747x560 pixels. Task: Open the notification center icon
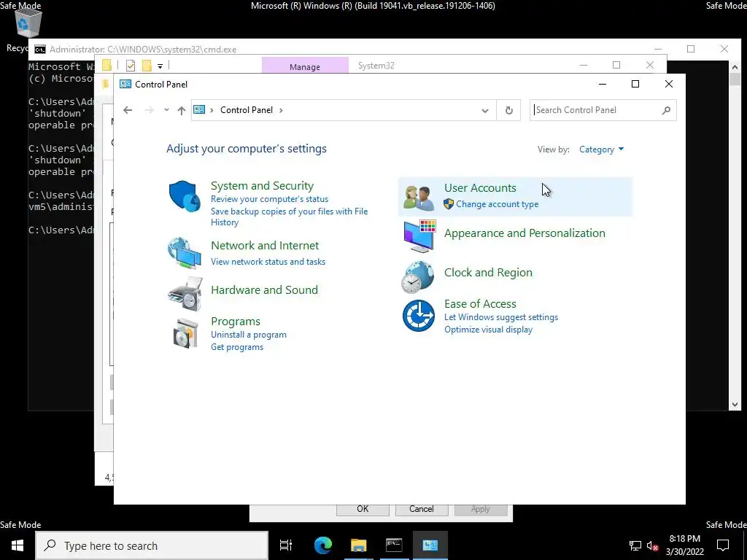click(723, 545)
